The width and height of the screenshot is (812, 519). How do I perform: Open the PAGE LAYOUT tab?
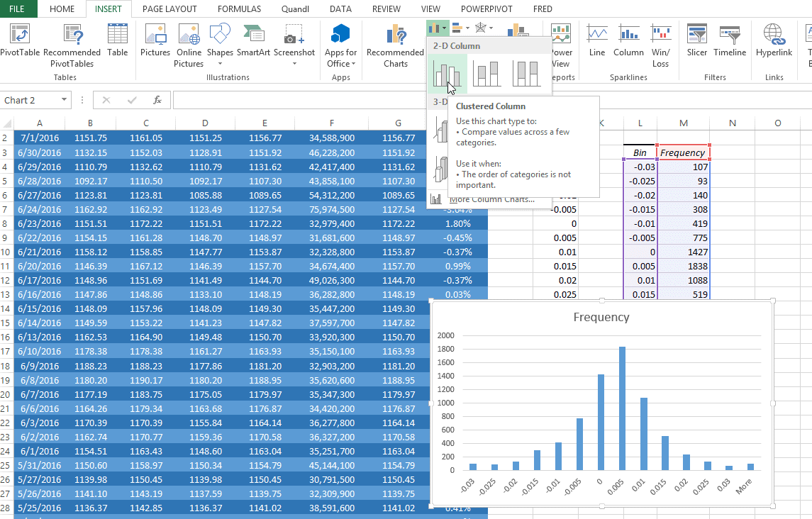[x=170, y=9]
